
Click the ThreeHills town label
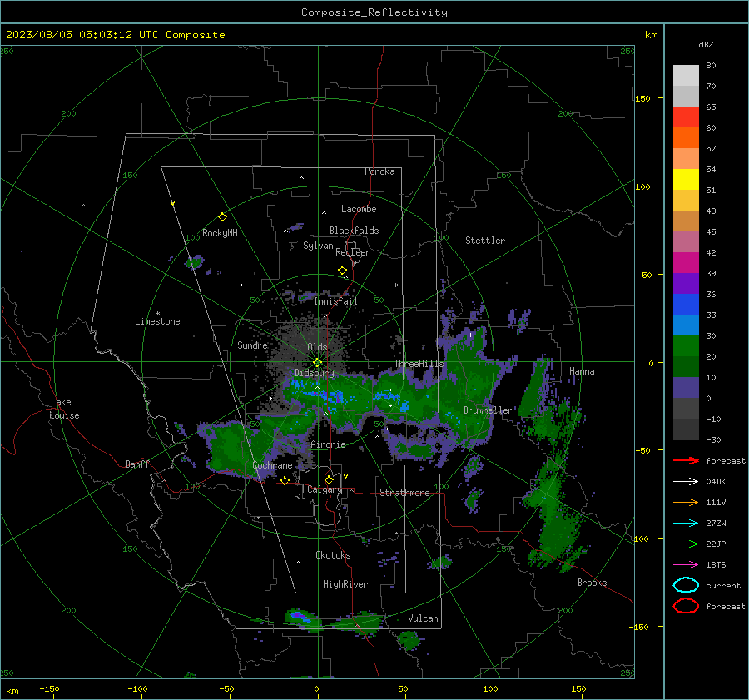[419, 364]
